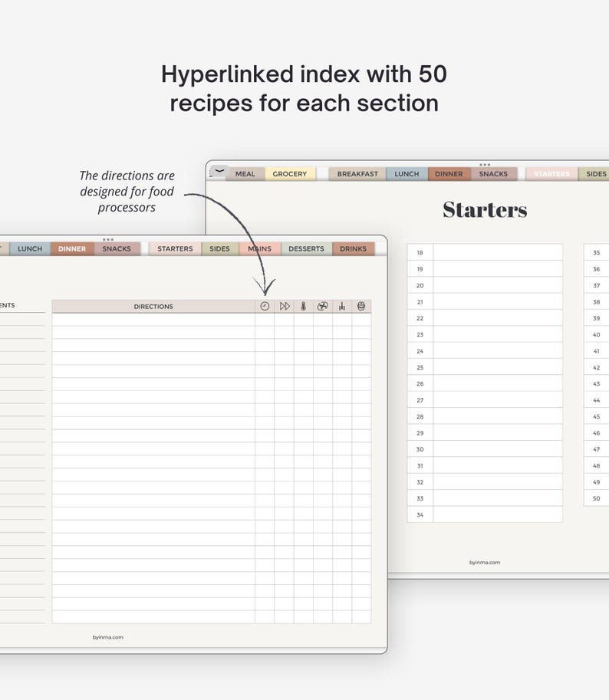Open recipe number 34 in Starters index
The image size is (609, 700).
[x=420, y=514]
